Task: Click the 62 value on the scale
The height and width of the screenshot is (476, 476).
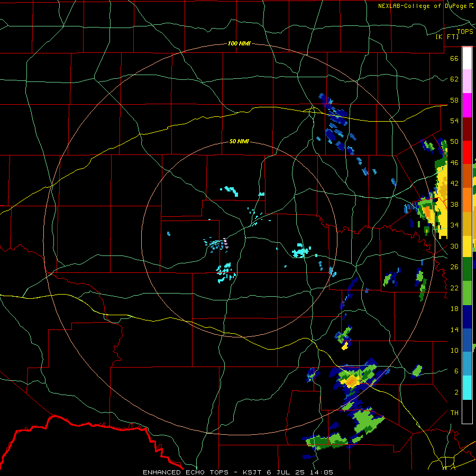Action: click(x=454, y=79)
